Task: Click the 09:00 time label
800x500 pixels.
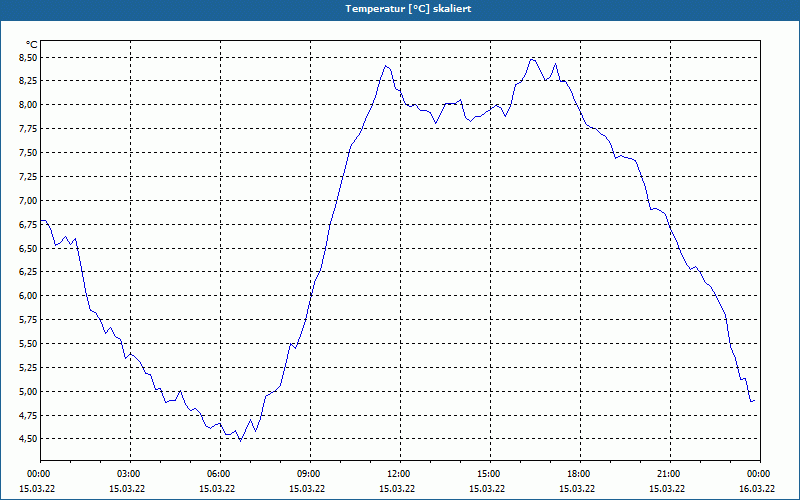Action: pos(310,474)
